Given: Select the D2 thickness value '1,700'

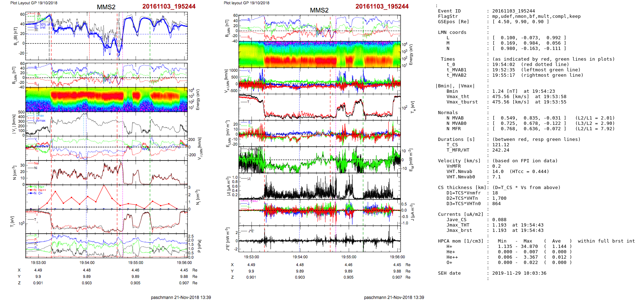Looking at the screenshot, I should 499,198.
